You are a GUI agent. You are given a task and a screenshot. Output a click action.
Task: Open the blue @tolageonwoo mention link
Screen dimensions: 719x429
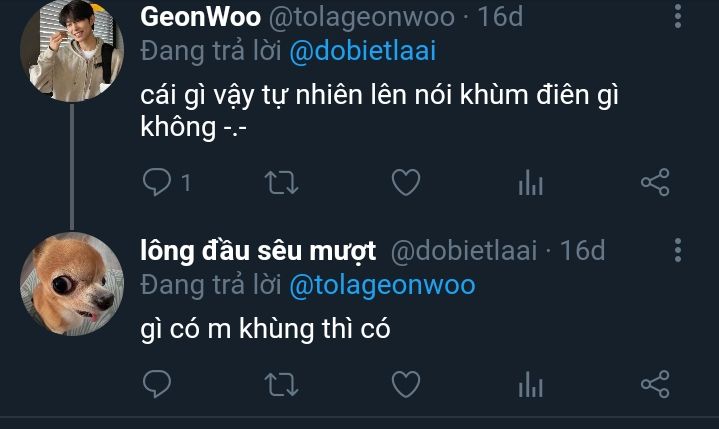[382, 285]
